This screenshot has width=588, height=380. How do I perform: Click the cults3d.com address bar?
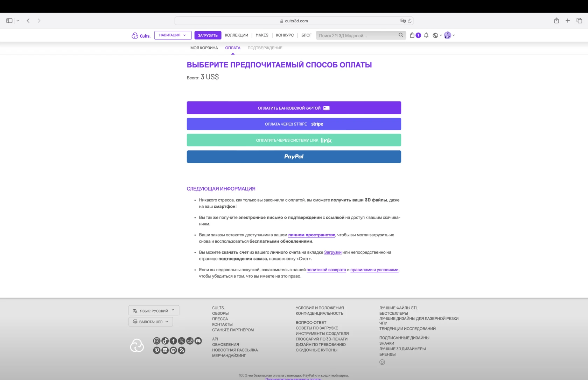pyautogui.click(x=294, y=21)
